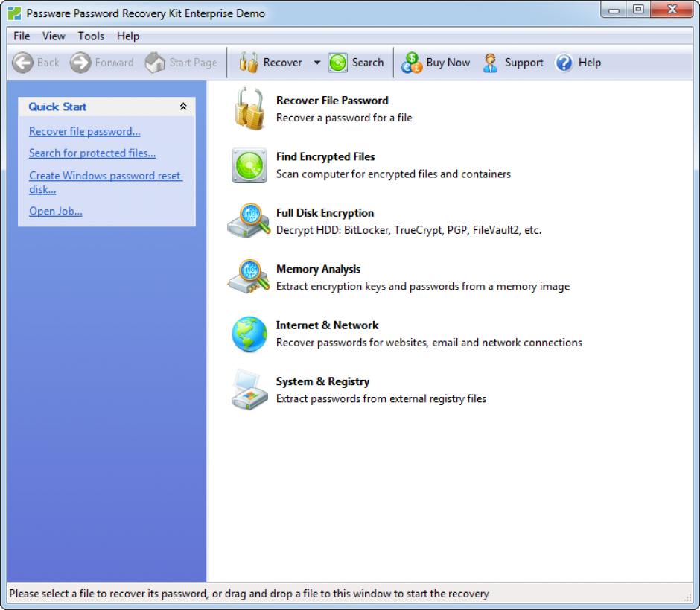
Task: Click 'Scan computer for encrypted files and containers'
Action: click(393, 174)
